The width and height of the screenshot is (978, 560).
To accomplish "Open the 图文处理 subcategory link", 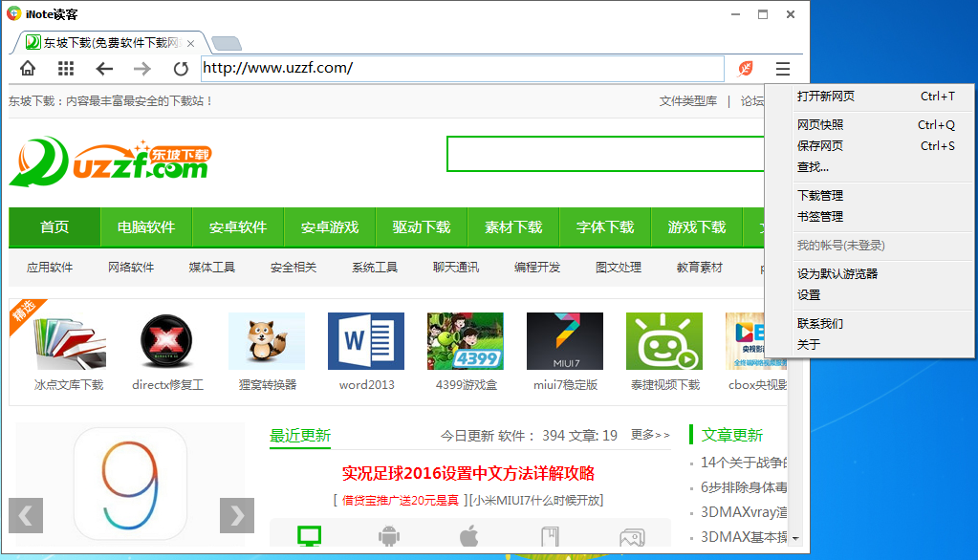I will 619,268.
